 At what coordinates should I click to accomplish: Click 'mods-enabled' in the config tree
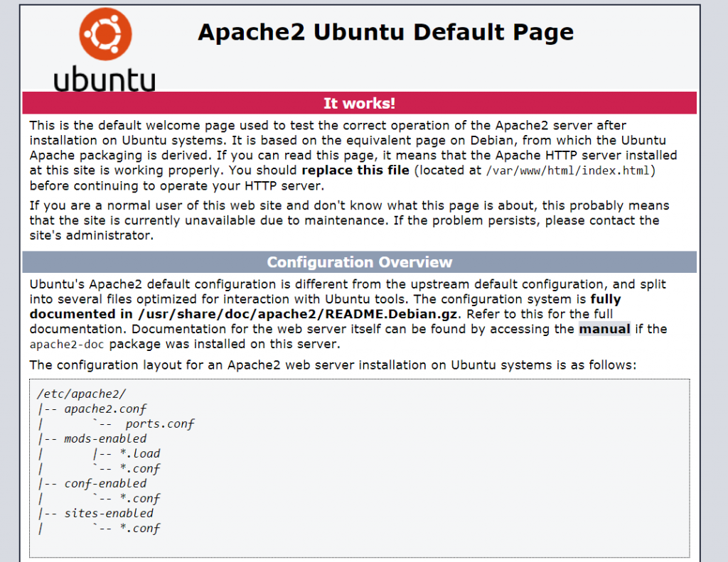105,438
